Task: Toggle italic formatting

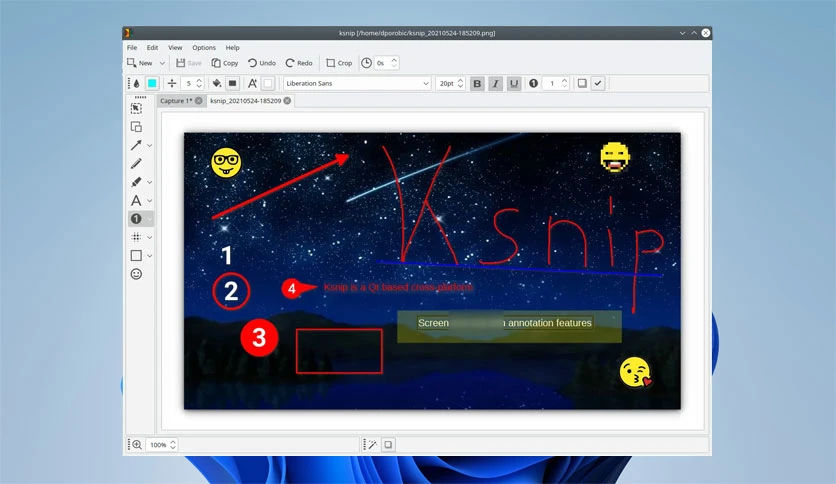Action: pos(495,83)
